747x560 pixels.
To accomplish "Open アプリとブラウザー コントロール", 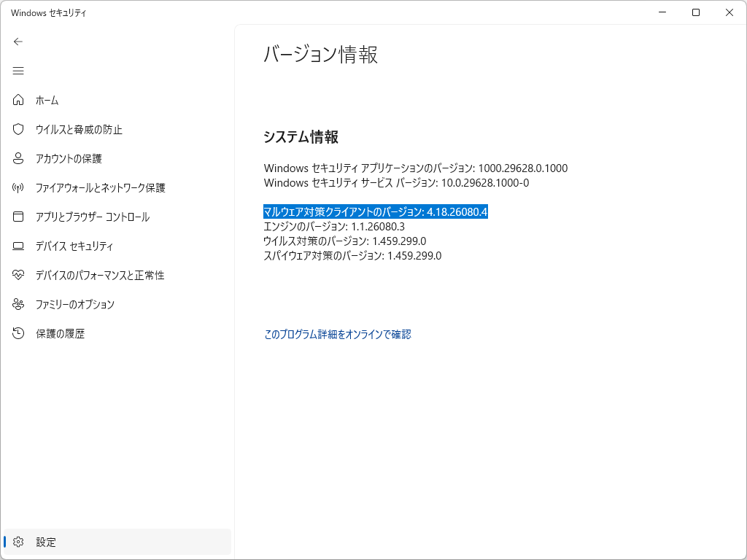I will tap(117, 217).
